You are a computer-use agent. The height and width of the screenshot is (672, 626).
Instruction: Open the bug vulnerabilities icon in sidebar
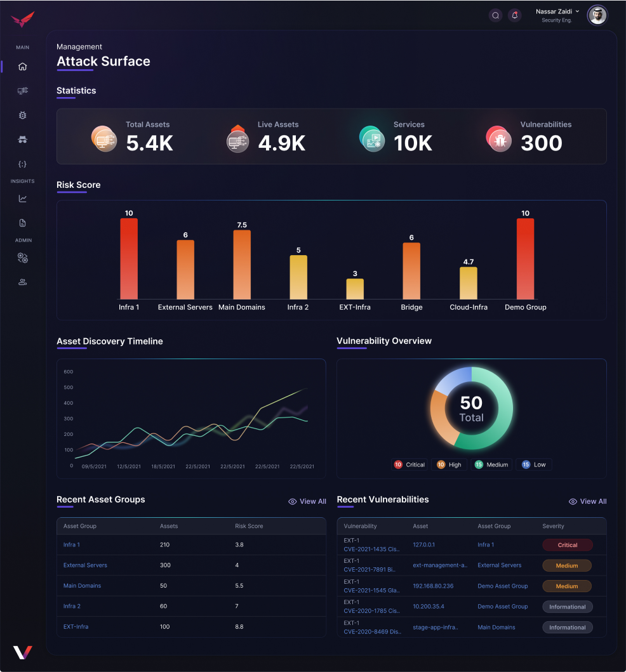(23, 115)
